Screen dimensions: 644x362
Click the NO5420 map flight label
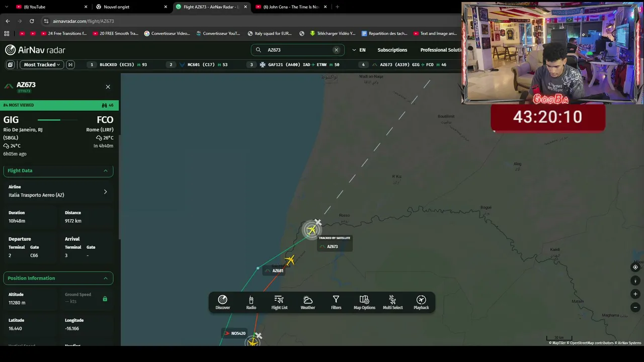pyautogui.click(x=235, y=333)
